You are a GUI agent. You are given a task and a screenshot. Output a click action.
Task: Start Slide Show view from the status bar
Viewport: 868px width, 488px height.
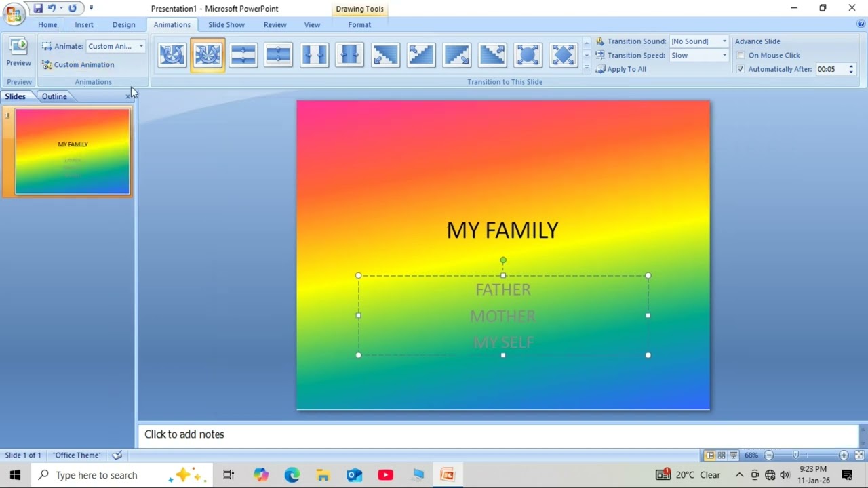pos(734,455)
